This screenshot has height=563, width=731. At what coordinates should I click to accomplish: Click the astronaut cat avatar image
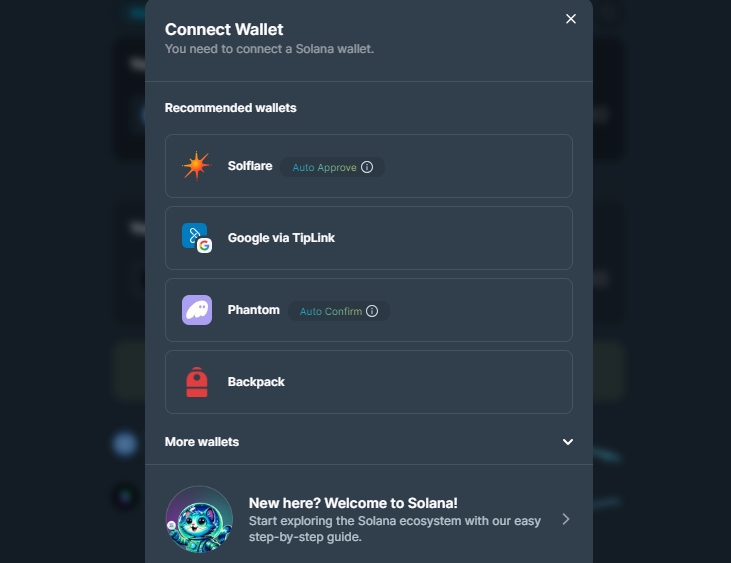(x=199, y=519)
